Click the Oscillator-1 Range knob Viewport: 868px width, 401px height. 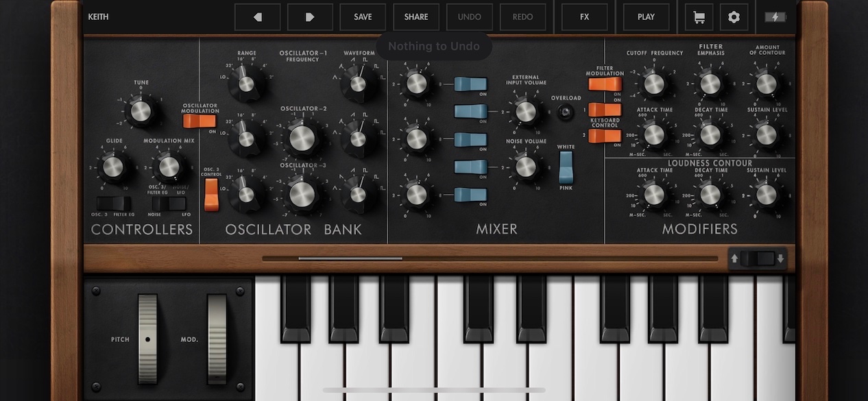coord(246,84)
